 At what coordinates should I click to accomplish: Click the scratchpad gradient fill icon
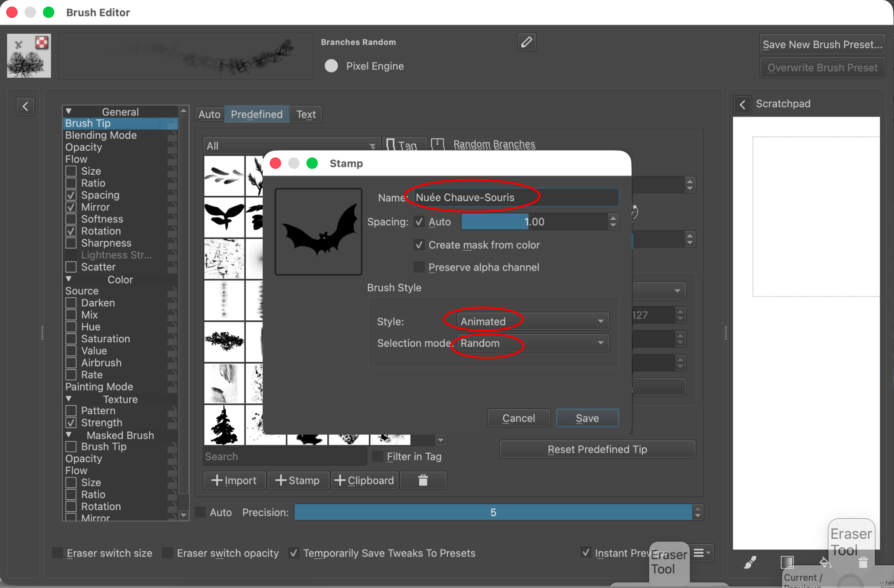pos(787,563)
